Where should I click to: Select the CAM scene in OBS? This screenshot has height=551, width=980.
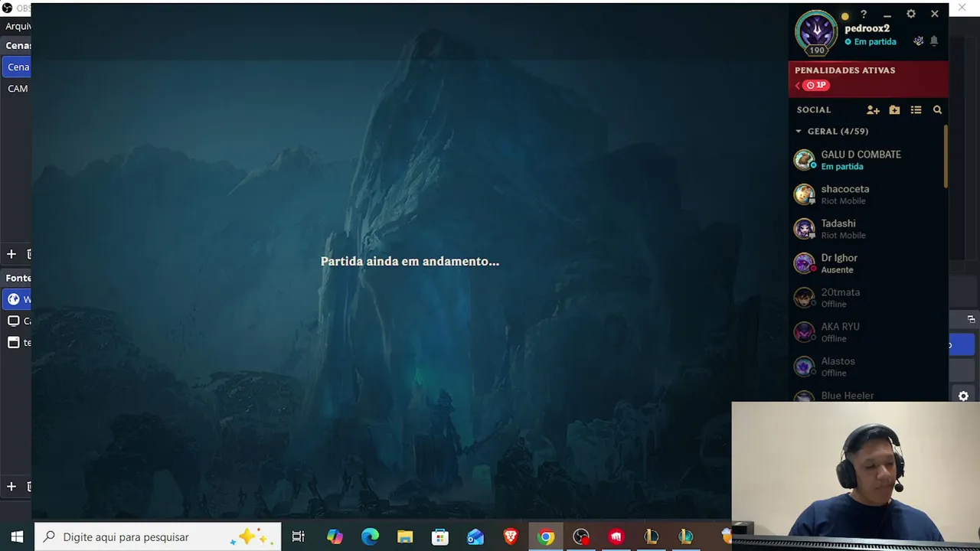coord(17,89)
